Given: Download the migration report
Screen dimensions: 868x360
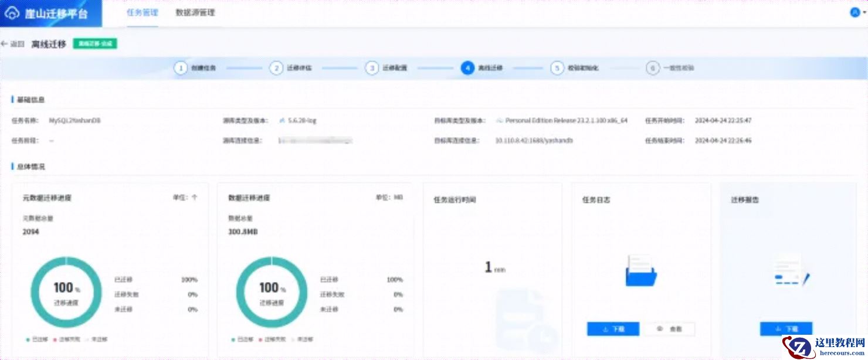Looking at the screenshot, I should pos(786,329).
